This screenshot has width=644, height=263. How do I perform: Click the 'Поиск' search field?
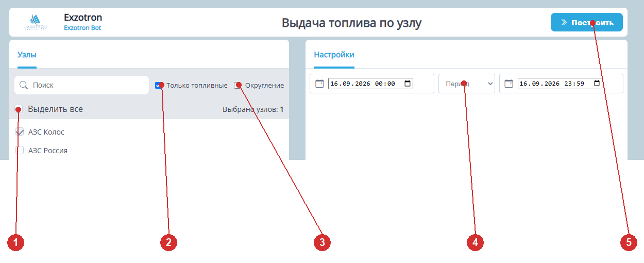[81, 85]
